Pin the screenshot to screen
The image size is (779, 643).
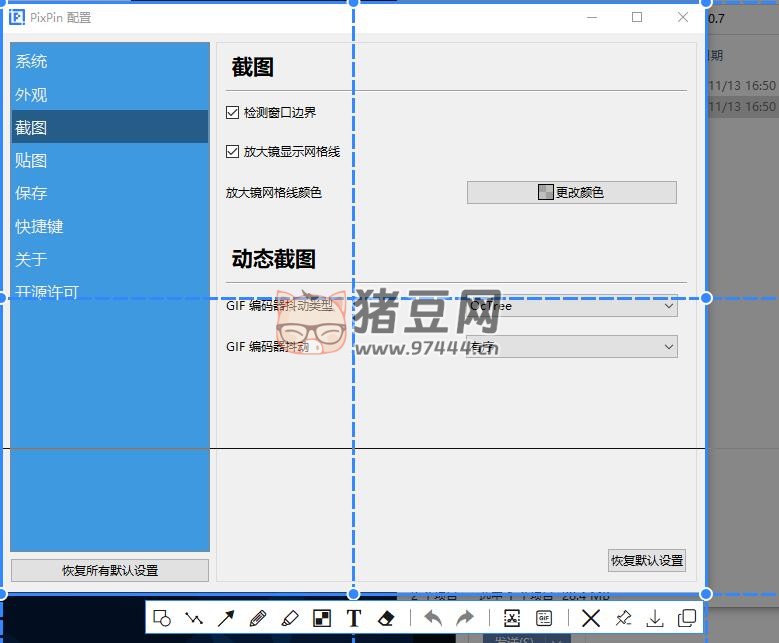click(623, 618)
